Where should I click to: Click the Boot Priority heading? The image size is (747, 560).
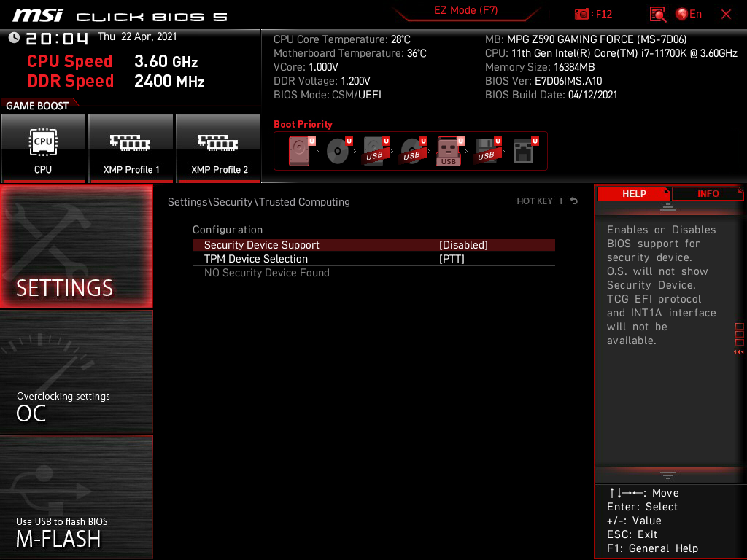coord(303,124)
